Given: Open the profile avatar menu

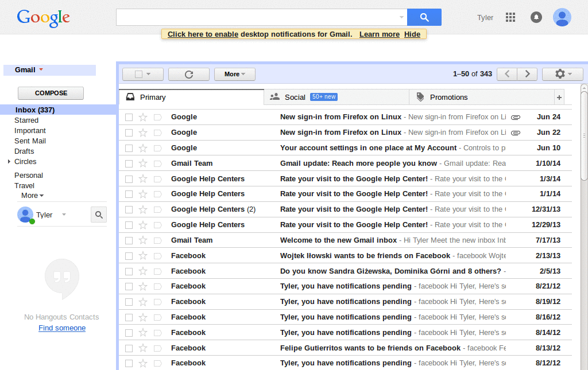Looking at the screenshot, I should tap(562, 17).
